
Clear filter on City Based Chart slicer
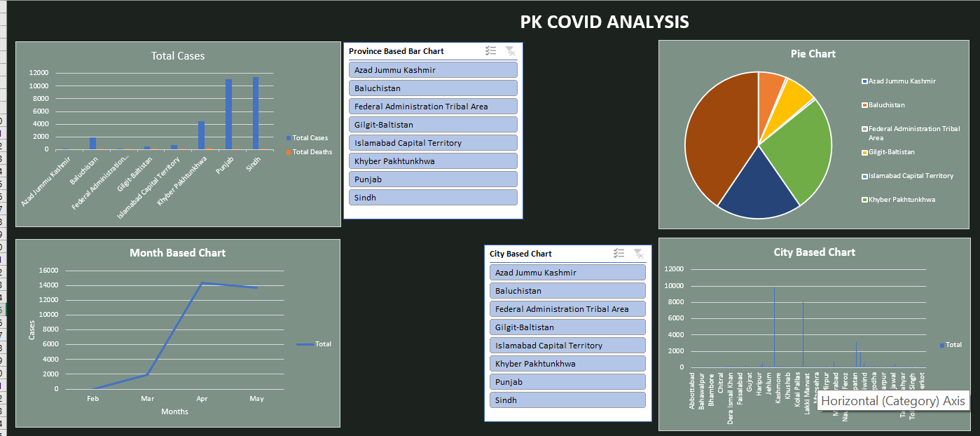(638, 254)
